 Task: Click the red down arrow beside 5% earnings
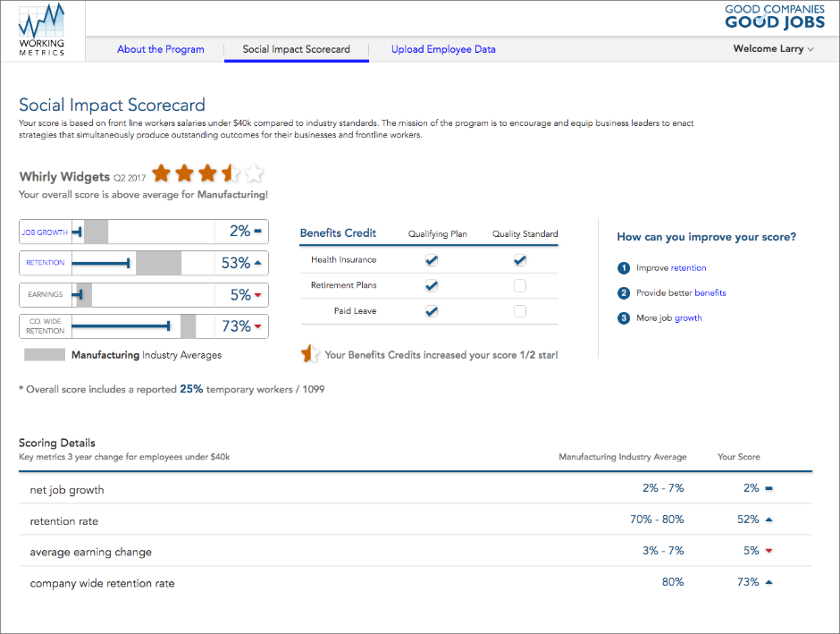click(x=258, y=295)
